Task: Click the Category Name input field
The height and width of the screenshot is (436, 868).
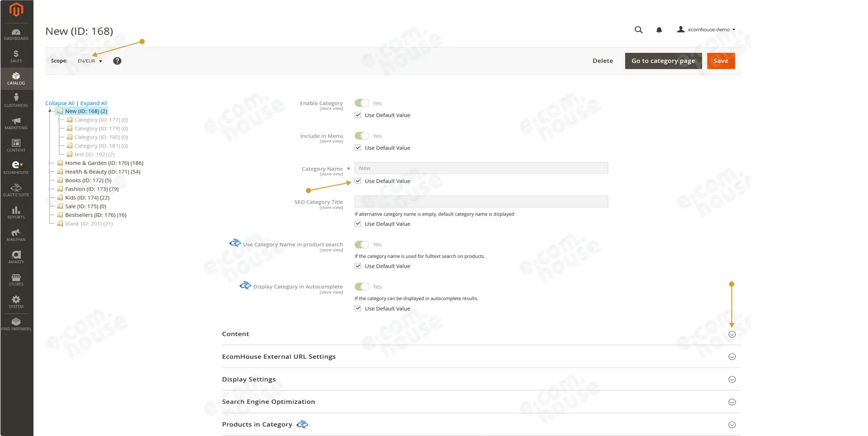Action: (481, 168)
